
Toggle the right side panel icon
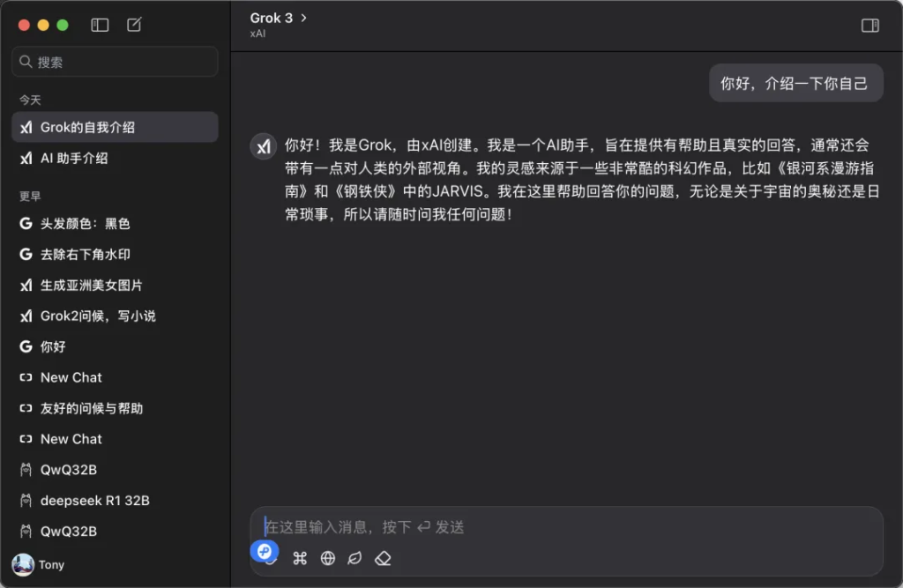(869, 26)
